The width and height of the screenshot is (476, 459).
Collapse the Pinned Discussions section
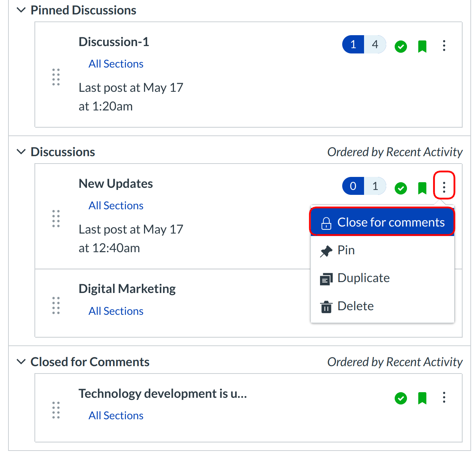[21, 10]
